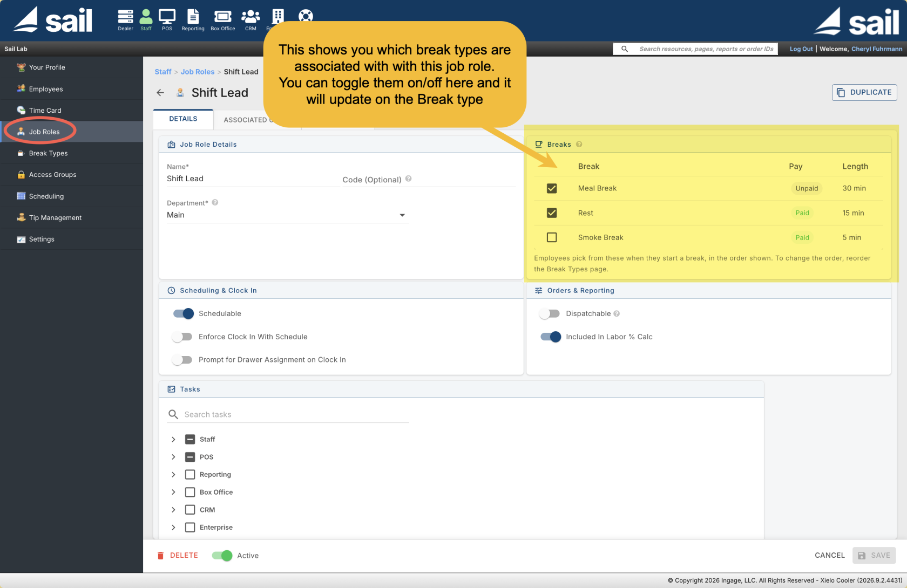907x588 pixels.
Task: Click the Staff breadcrumb link
Action: [163, 72]
